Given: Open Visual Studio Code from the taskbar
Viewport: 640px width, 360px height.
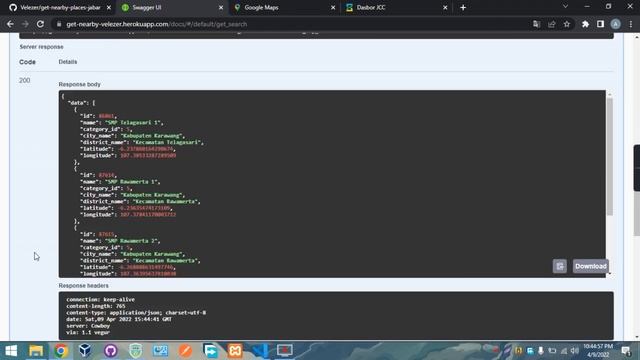Looking at the screenshot, I should pyautogui.click(x=260, y=351).
